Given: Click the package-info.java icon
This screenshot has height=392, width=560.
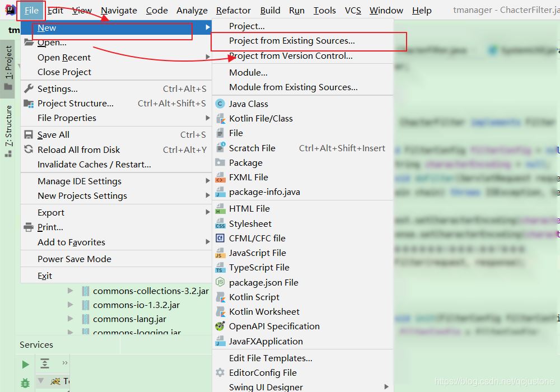Looking at the screenshot, I should [x=220, y=192].
